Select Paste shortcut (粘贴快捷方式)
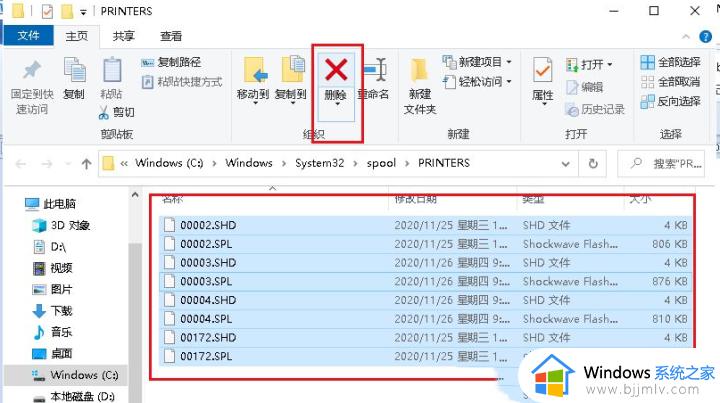This screenshot has width=720, height=403. (182, 82)
